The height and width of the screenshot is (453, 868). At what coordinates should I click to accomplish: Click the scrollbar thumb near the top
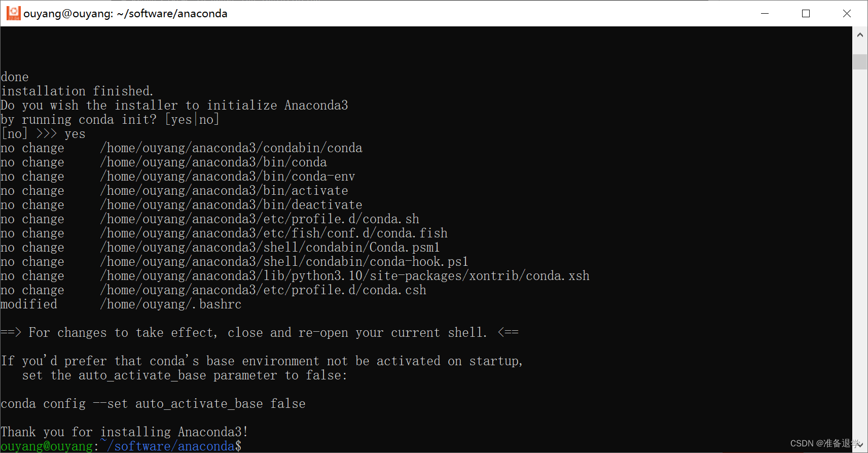point(859,61)
